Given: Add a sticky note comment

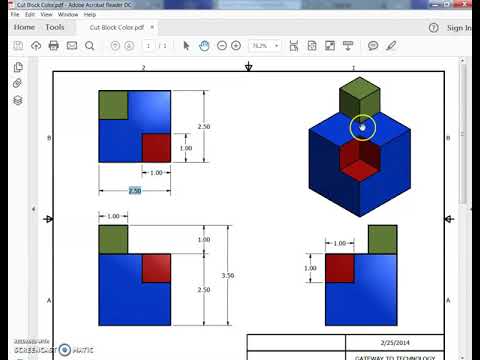Looking at the screenshot, I should [x=373, y=45].
